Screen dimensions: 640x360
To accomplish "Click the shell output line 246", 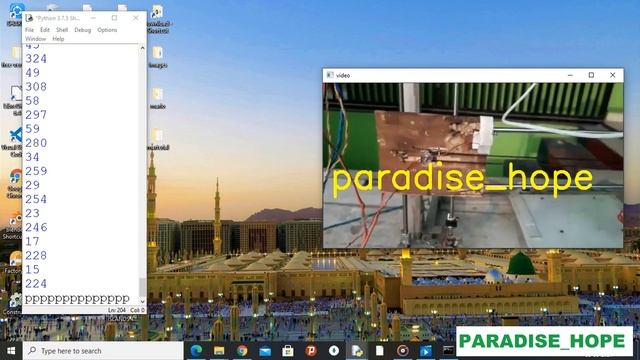I will point(36,228).
